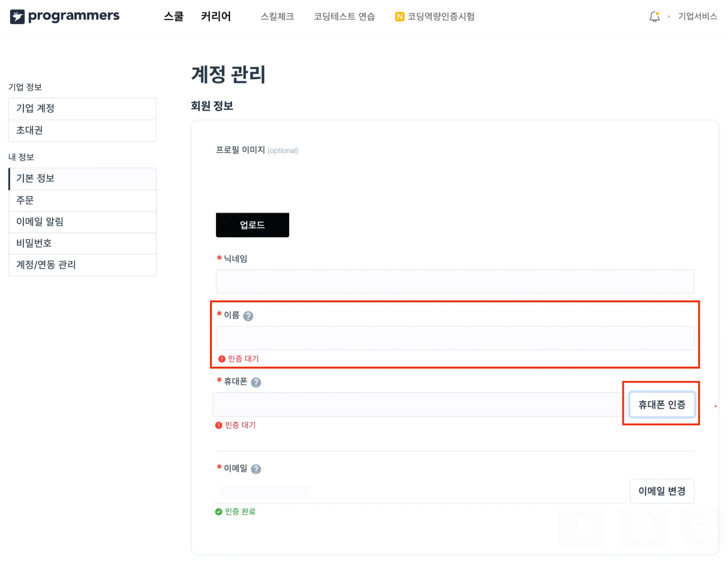Focus the 이름 input field
Screen dimensions: 728x573
[455, 338]
